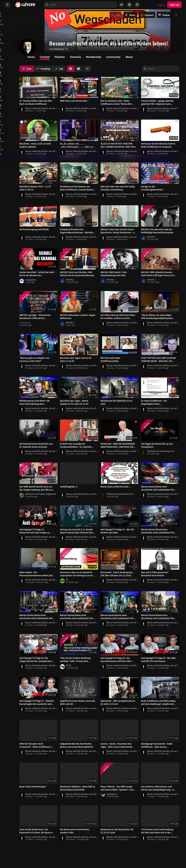Open the Community tab
Screen dimensions: 186x868
pyautogui.click(x=113, y=57)
